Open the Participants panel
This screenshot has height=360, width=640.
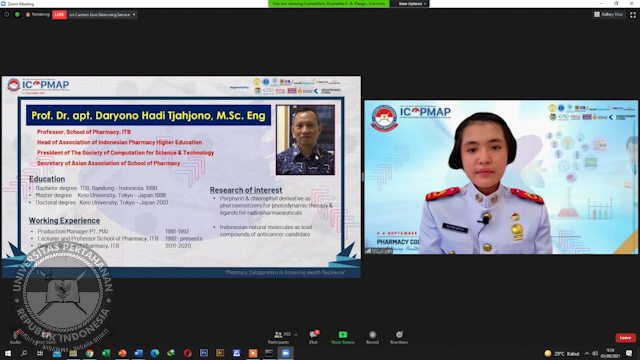[279, 337]
